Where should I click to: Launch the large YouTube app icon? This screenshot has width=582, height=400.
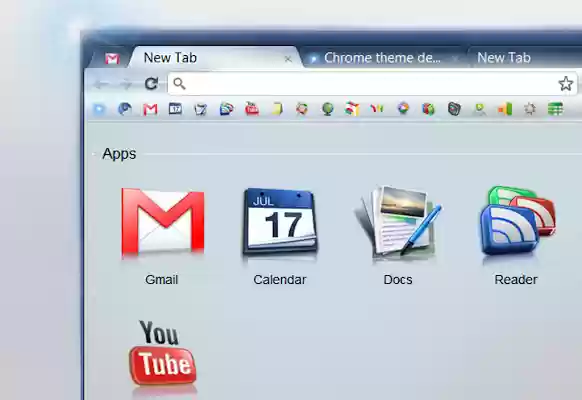162,353
